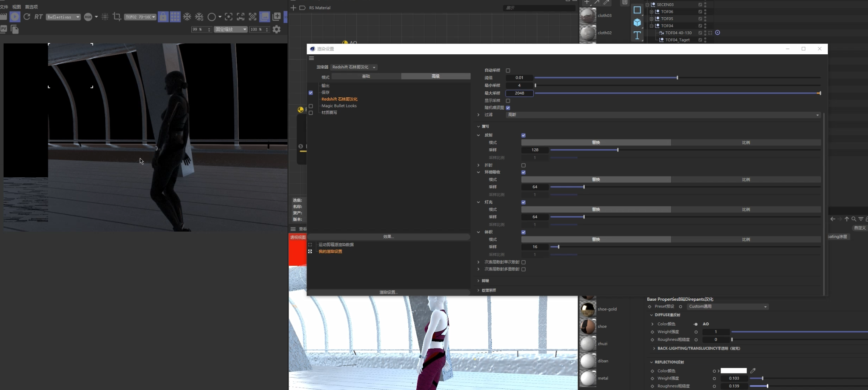Click the 渲染设置... button
868x390 pixels.
tap(389, 292)
